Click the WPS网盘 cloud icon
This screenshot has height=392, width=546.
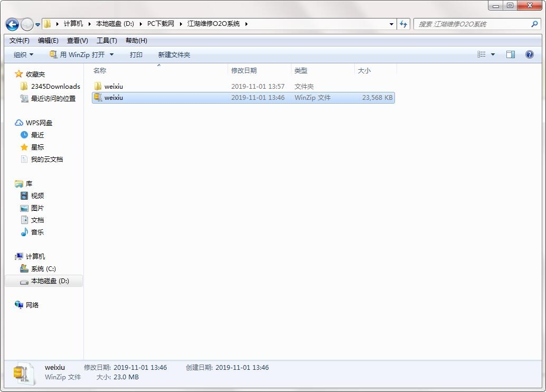click(x=19, y=123)
